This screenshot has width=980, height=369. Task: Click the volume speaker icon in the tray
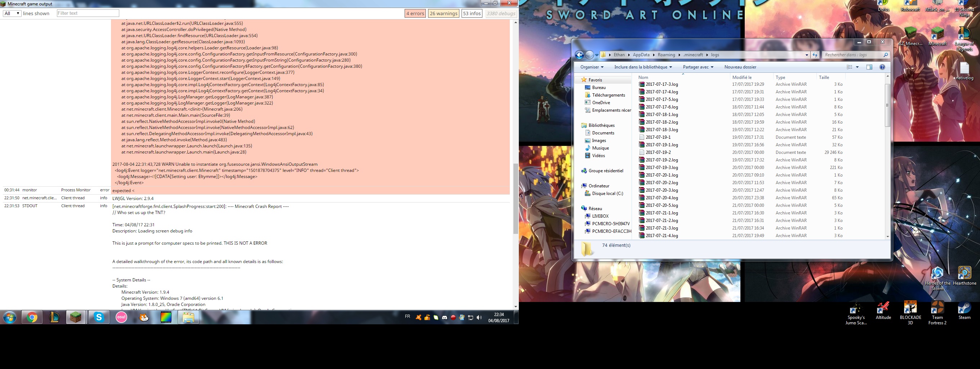coord(479,317)
